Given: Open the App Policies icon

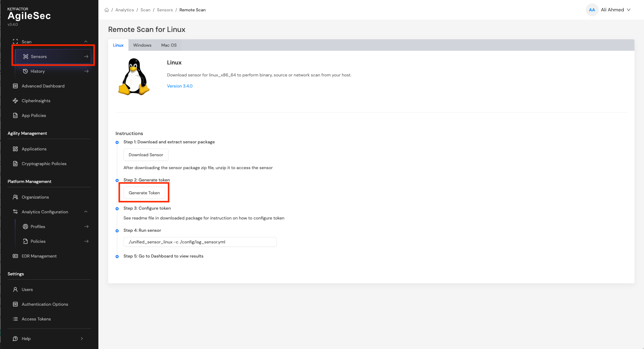Looking at the screenshot, I should [x=15, y=115].
